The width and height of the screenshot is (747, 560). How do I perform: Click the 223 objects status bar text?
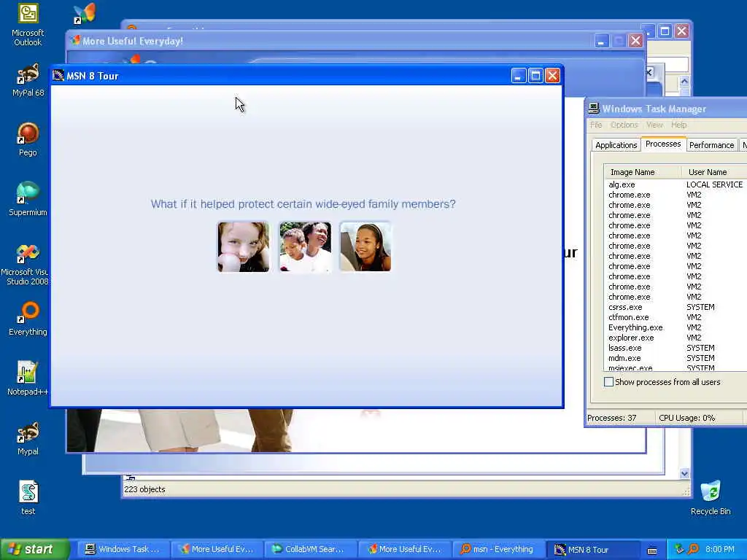point(144,489)
